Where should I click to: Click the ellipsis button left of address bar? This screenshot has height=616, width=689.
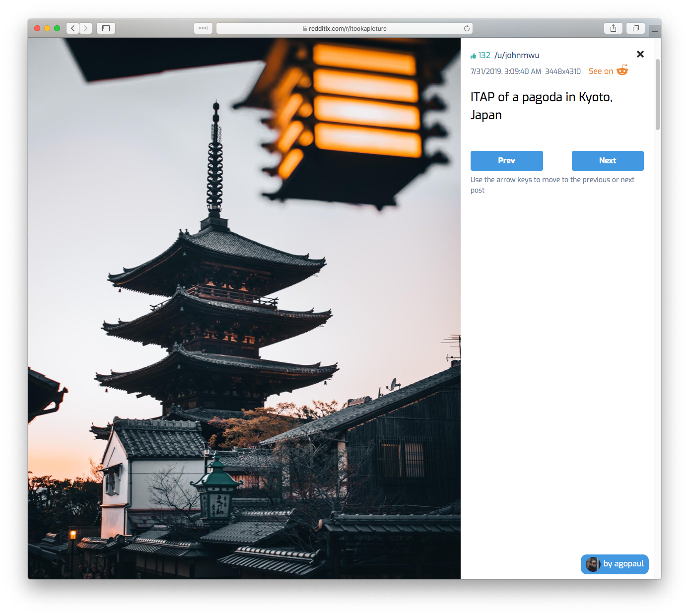pos(203,28)
